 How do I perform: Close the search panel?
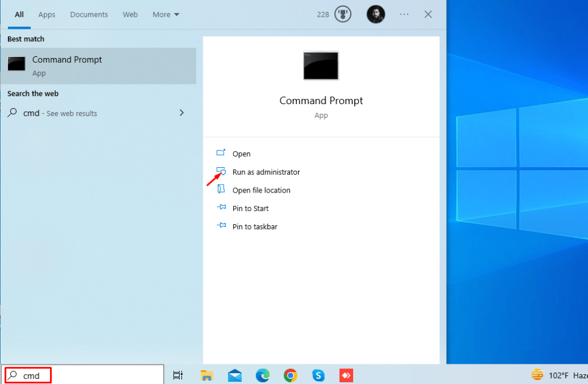point(428,14)
